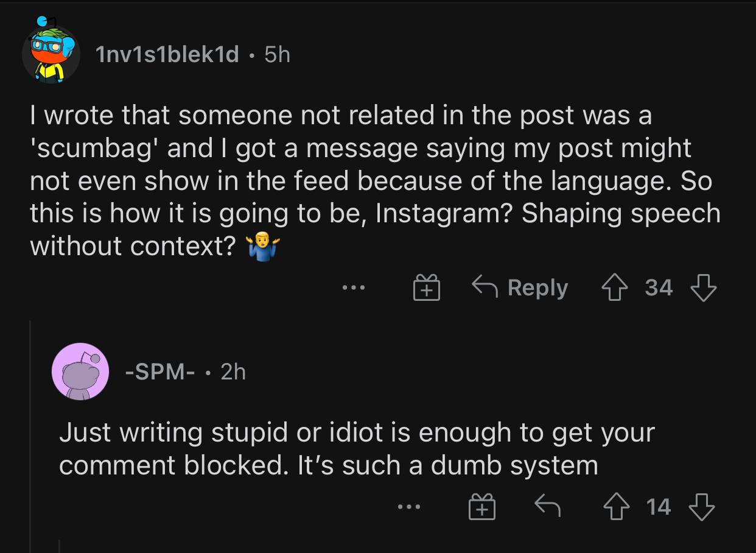Image resolution: width=756 pixels, height=553 pixels.
Task: Open 1nv1s1blek1d's avatar
Action: 51,55
